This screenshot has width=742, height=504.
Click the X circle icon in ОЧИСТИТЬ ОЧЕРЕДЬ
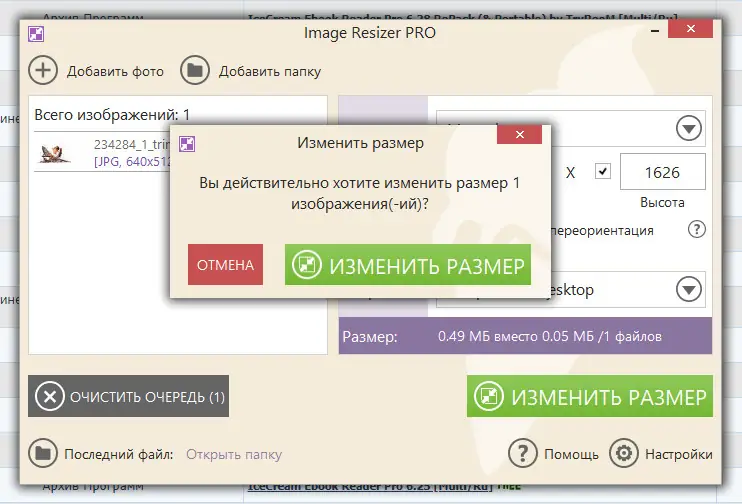(x=50, y=397)
